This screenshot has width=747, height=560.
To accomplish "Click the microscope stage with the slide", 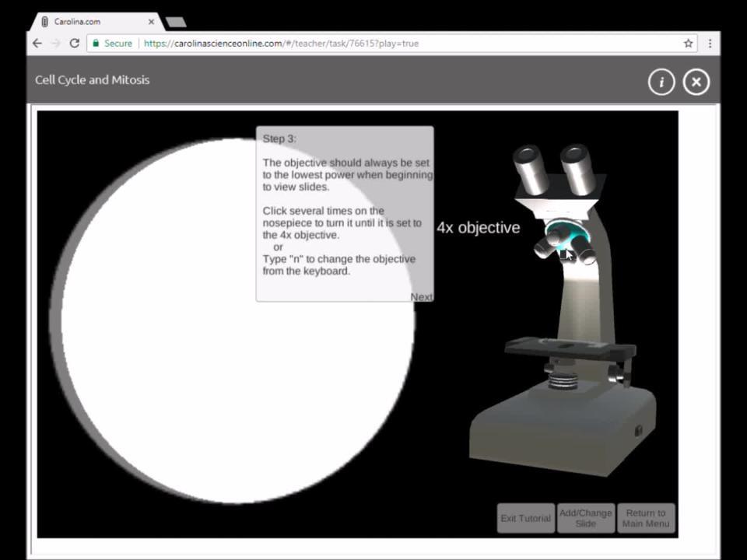I will pos(570,348).
